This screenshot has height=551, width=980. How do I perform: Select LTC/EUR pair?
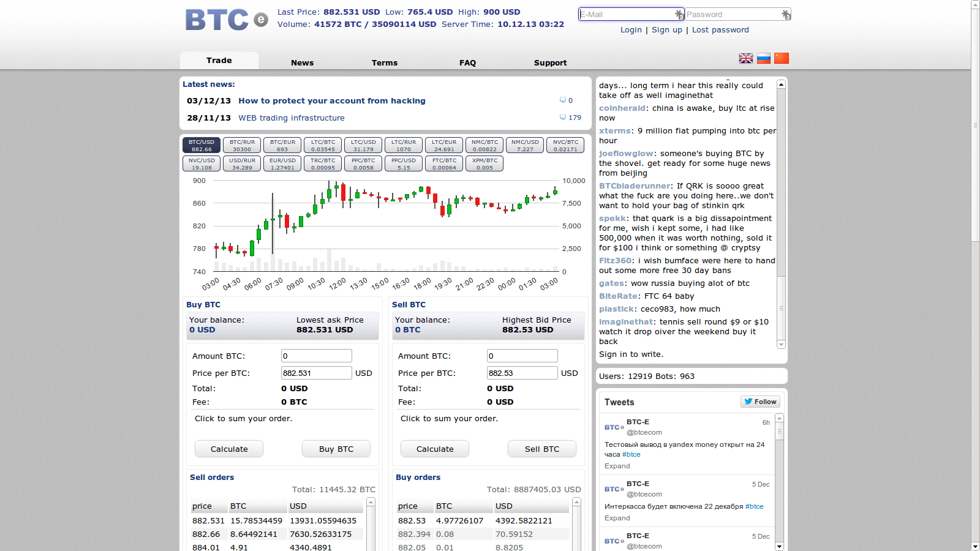[444, 145]
